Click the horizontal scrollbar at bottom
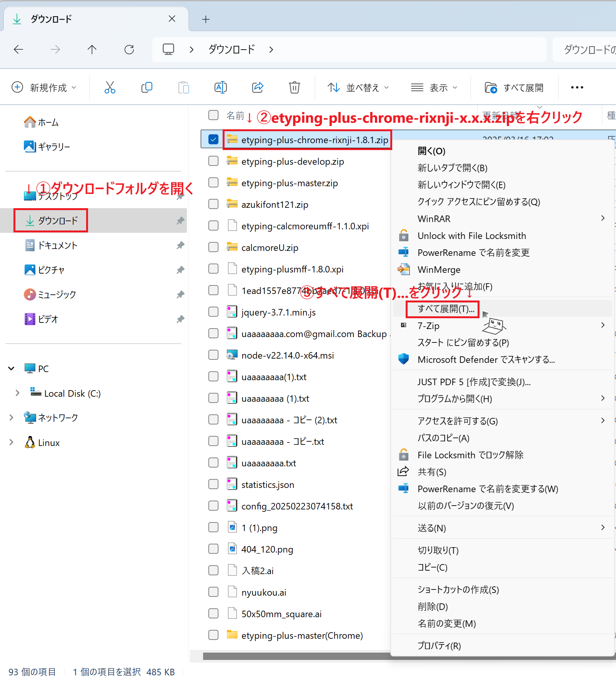 (296, 656)
